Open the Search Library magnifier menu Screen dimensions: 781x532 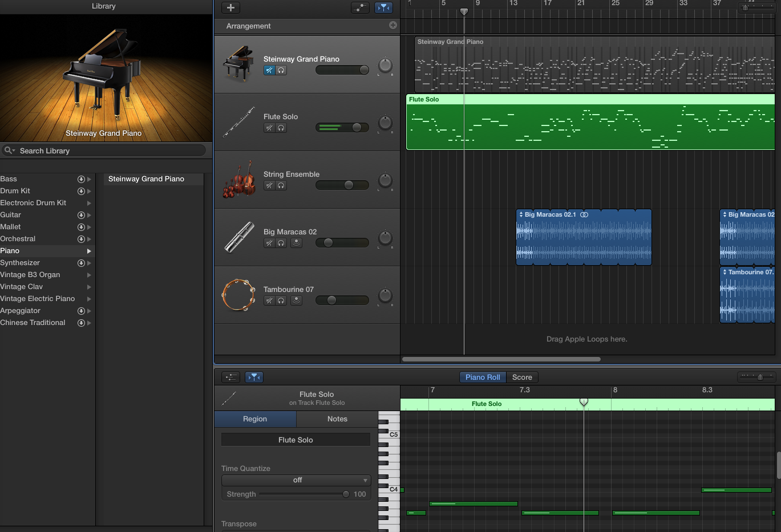tap(10, 151)
